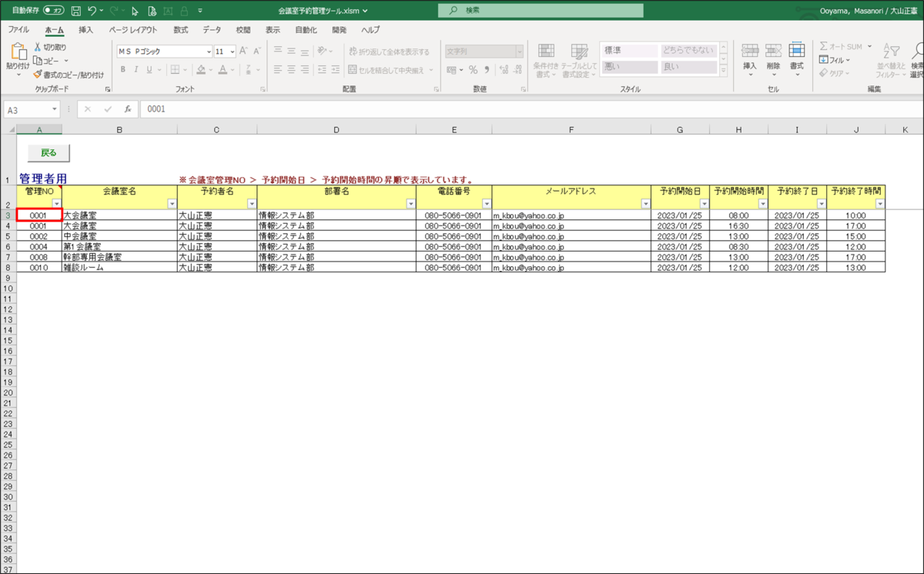The image size is (924, 574).
Task: Expand the Name Box dropdown arrow
Action: [55, 109]
